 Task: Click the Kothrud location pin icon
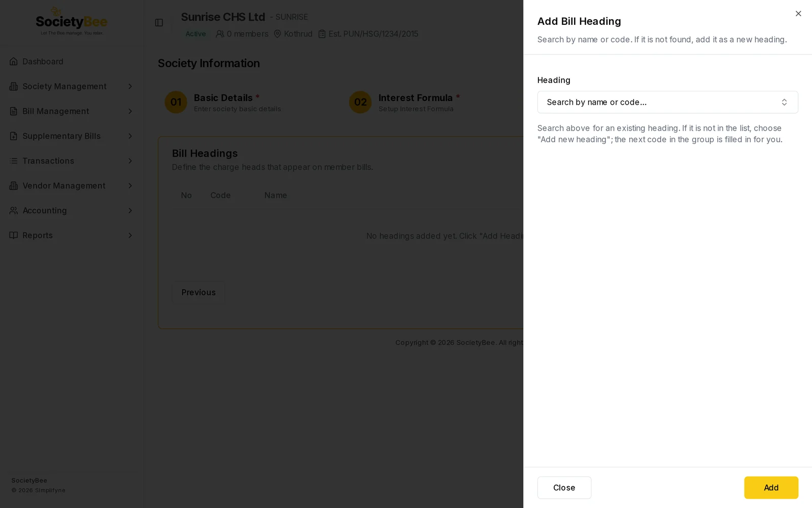(x=278, y=34)
